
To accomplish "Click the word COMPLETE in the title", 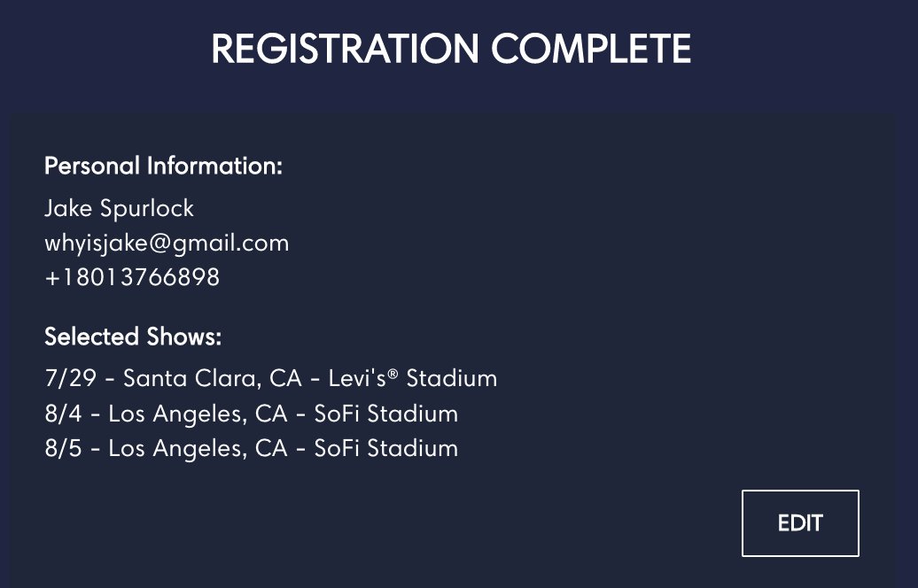I will coord(591,49).
